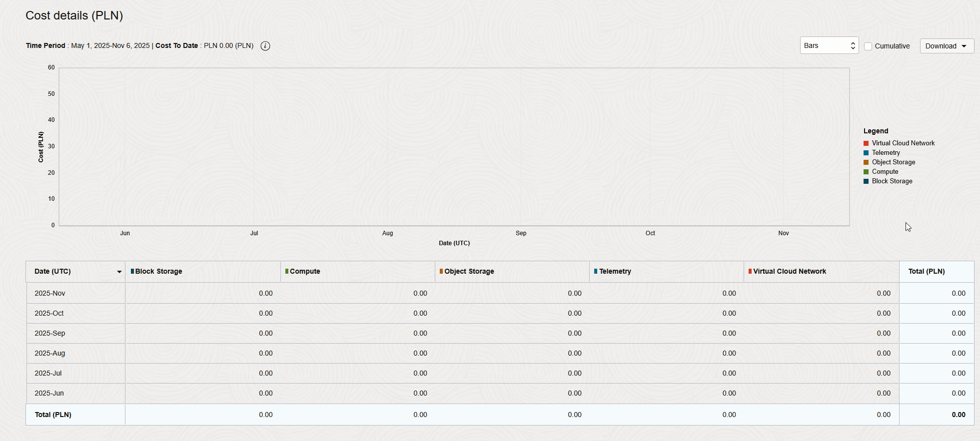
Task: Enable the Cumulative checkbox
Action: [x=868, y=46]
